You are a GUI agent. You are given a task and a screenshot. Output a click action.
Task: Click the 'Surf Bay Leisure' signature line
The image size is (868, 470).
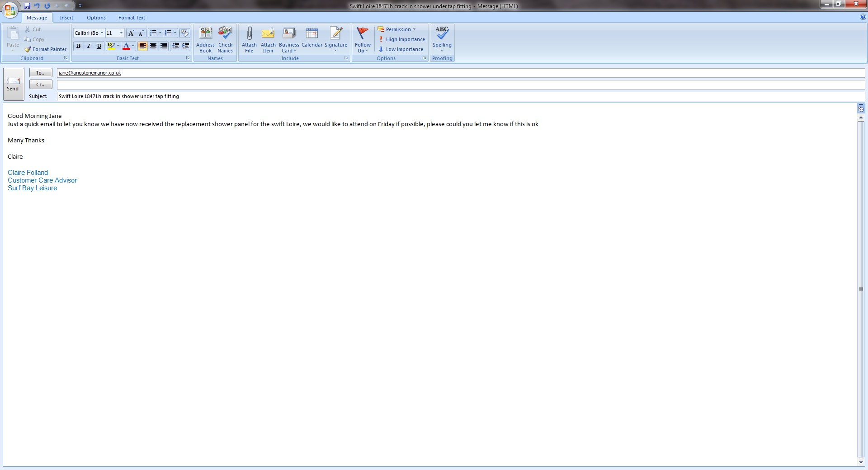click(x=33, y=188)
